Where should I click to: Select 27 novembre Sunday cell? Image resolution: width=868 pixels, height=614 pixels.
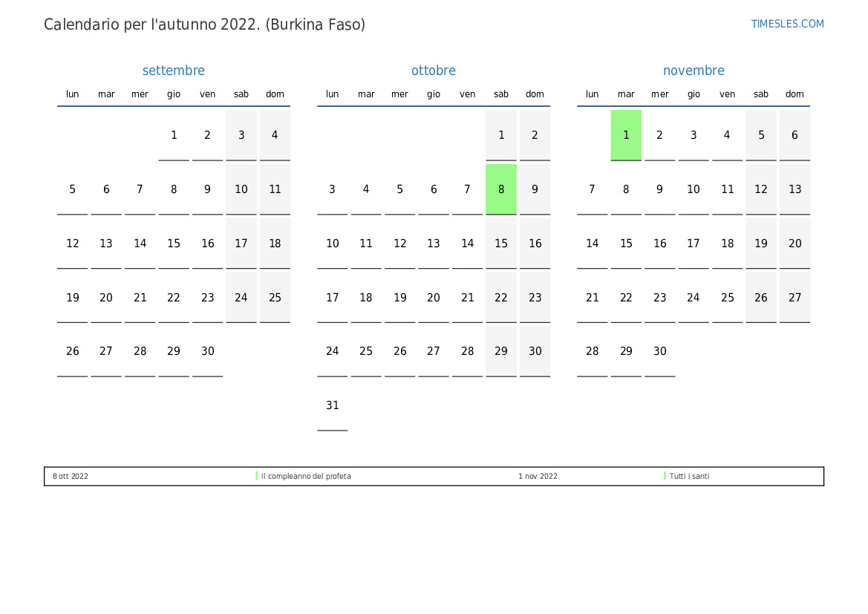(795, 298)
